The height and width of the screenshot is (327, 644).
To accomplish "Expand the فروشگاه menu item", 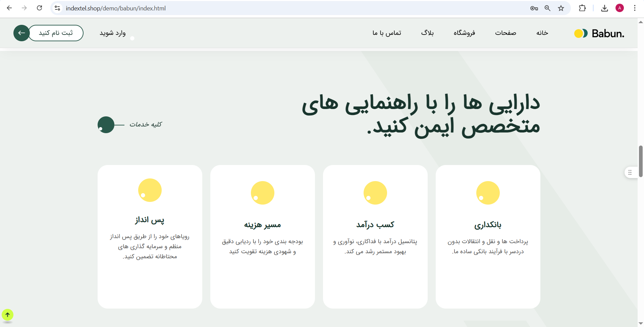I will (x=464, y=33).
